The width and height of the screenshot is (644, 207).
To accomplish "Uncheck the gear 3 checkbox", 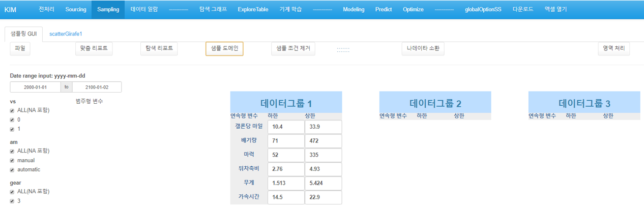I will [x=12, y=201].
